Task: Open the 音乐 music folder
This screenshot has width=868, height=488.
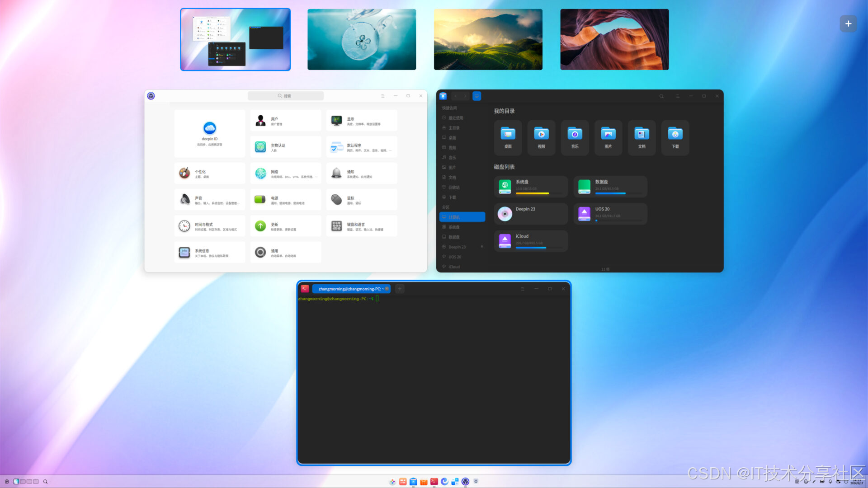Action: click(x=575, y=138)
